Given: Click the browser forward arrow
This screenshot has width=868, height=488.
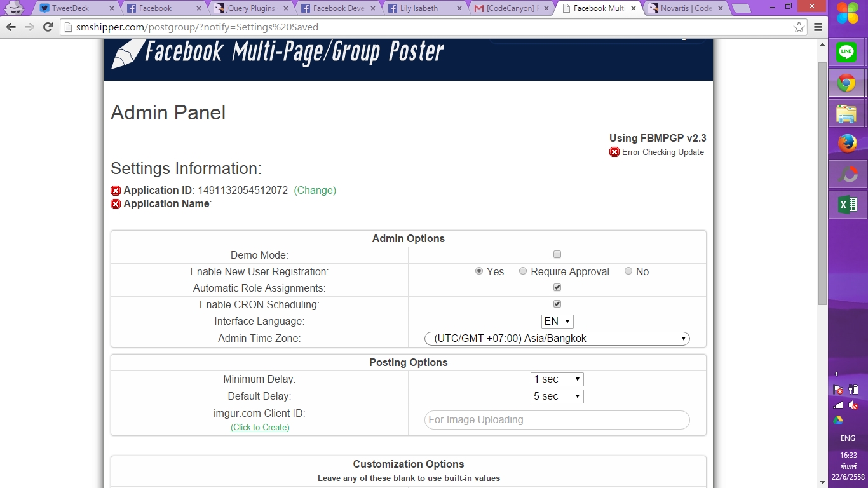Looking at the screenshot, I should (x=29, y=27).
